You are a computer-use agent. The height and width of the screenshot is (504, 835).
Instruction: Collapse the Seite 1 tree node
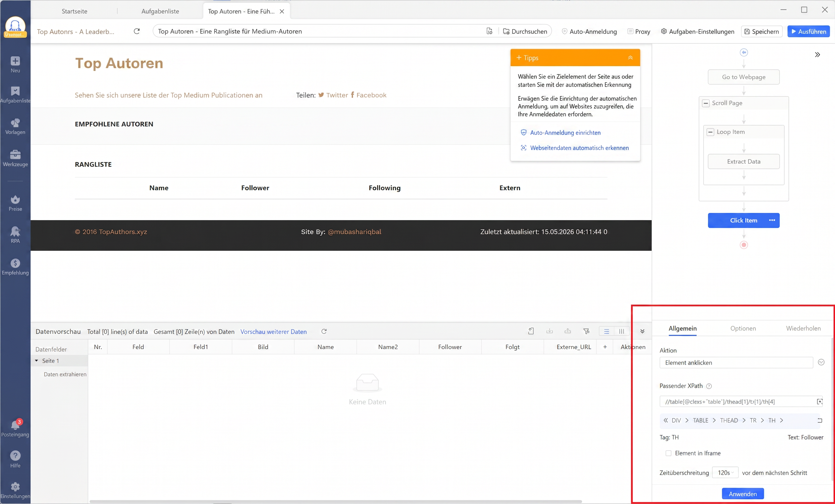pyautogui.click(x=37, y=361)
